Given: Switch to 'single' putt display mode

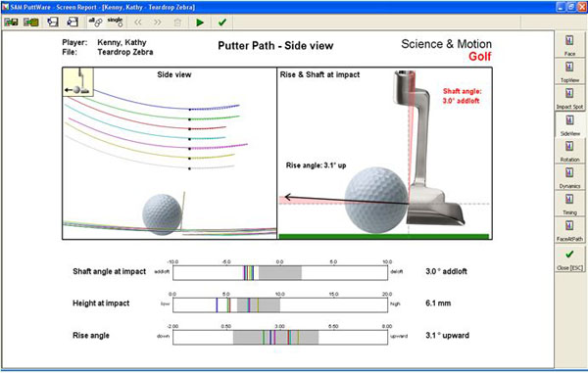Looking at the screenshot, I should (115, 23).
